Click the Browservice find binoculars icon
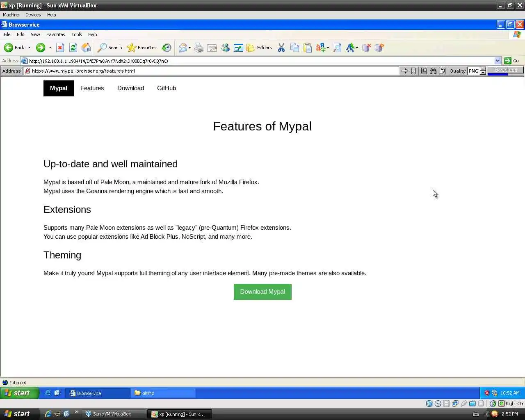The width and height of the screenshot is (525, 420). [x=433, y=71]
